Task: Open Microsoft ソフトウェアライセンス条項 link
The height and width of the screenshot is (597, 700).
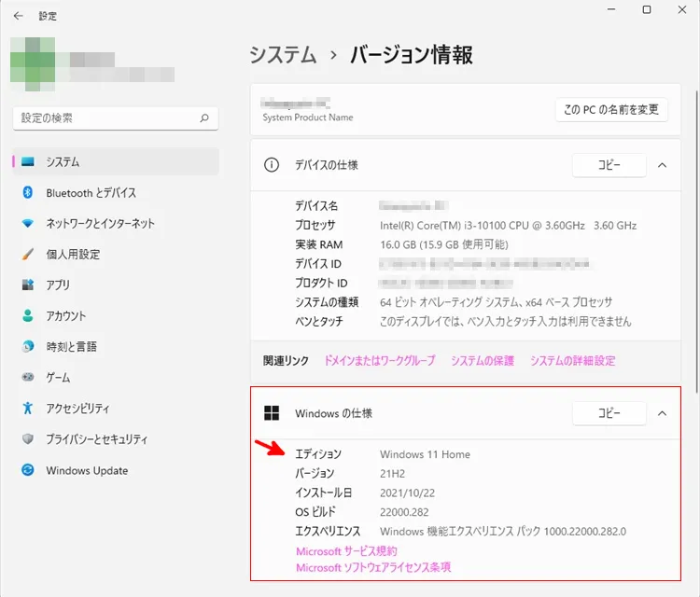Action: point(373,567)
